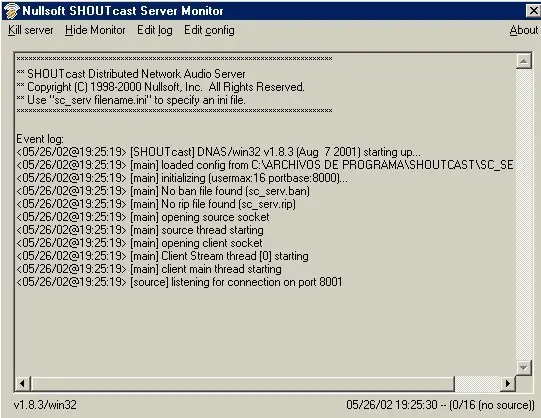Click the vertical scrollbar up arrow
The width and height of the screenshot is (541, 418).
523,61
